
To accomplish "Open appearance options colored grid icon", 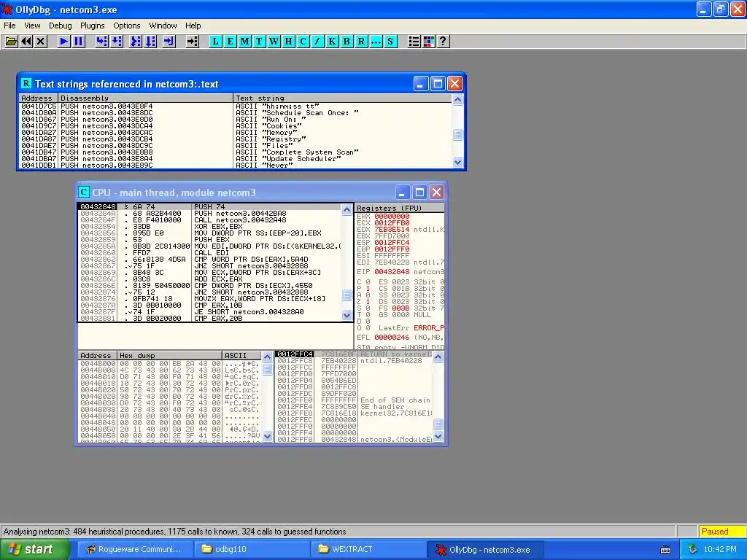I will (x=429, y=42).
